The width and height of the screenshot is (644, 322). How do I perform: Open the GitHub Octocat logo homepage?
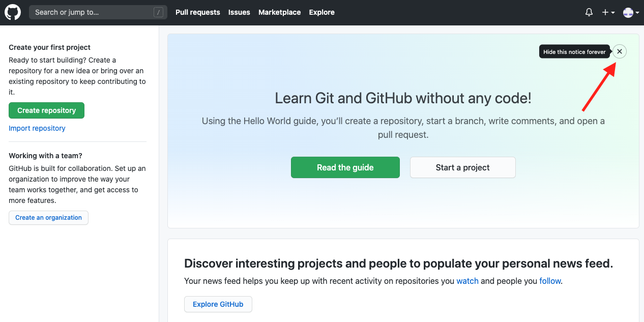(x=13, y=12)
